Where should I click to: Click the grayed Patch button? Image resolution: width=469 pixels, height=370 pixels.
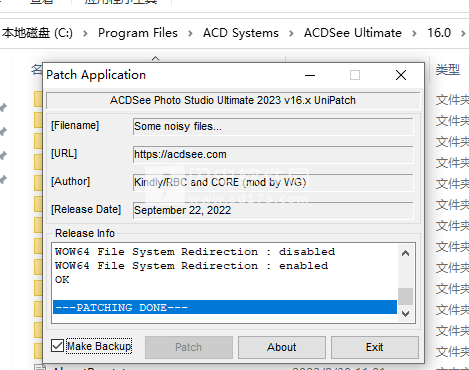pos(189,347)
